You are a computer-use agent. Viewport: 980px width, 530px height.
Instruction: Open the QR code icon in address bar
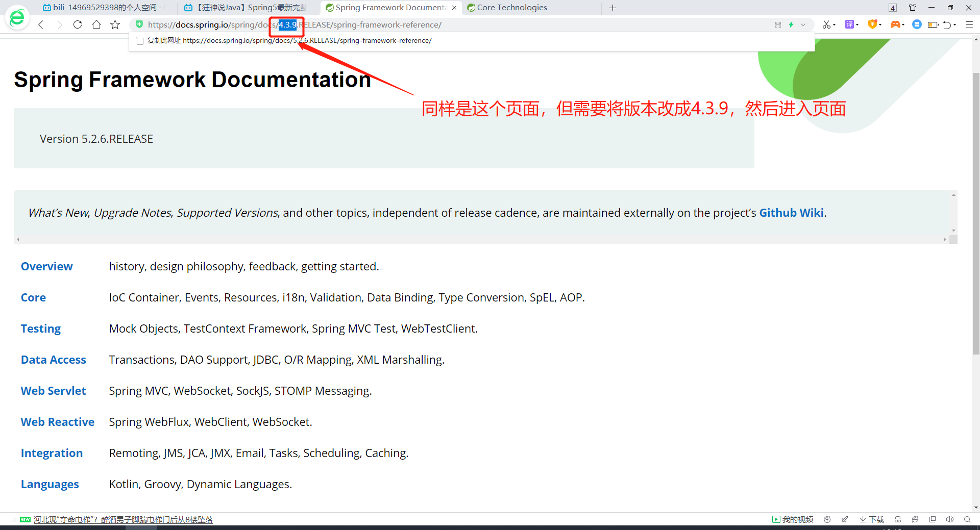(778, 24)
